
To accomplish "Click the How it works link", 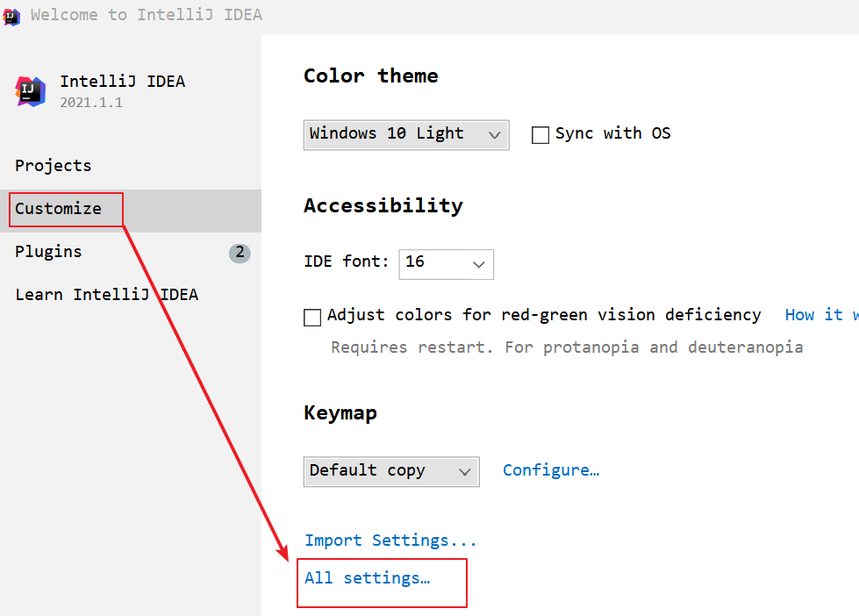I will [x=820, y=315].
